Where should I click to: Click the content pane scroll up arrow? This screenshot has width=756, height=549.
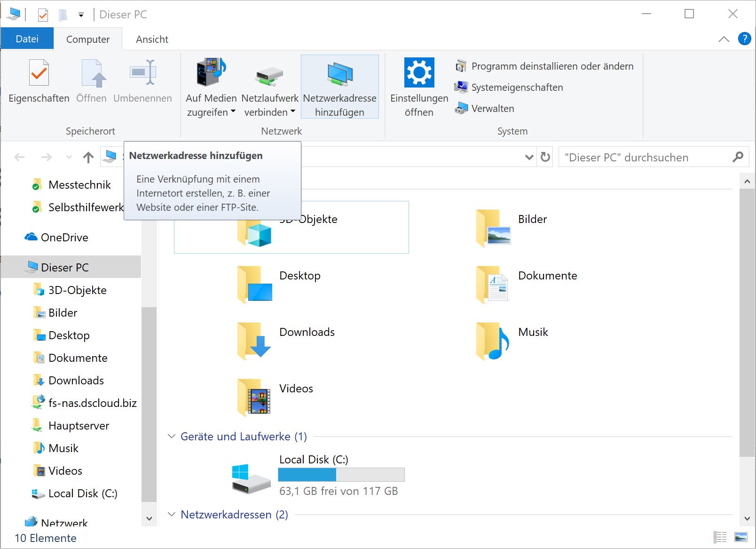click(747, 181)
